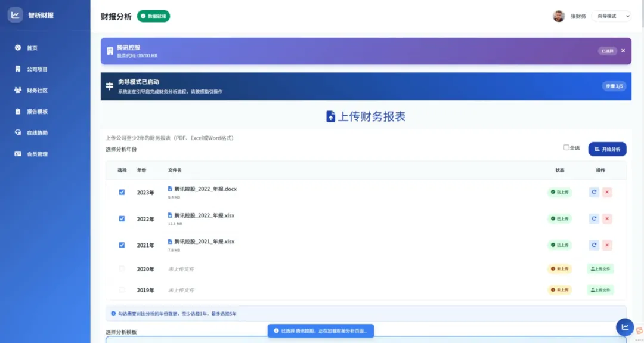Click the 智析财报 logo icon
Screen dimensions: 644x343
pyautogui.click(x=15, y=15)
